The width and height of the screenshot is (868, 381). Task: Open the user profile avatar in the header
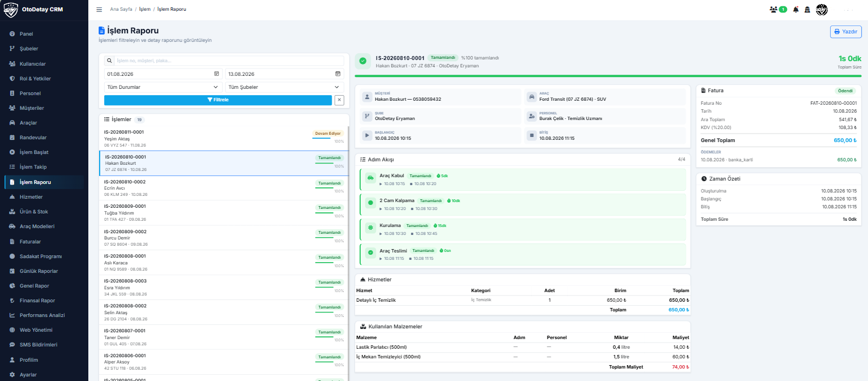click(x=822, y=10)
